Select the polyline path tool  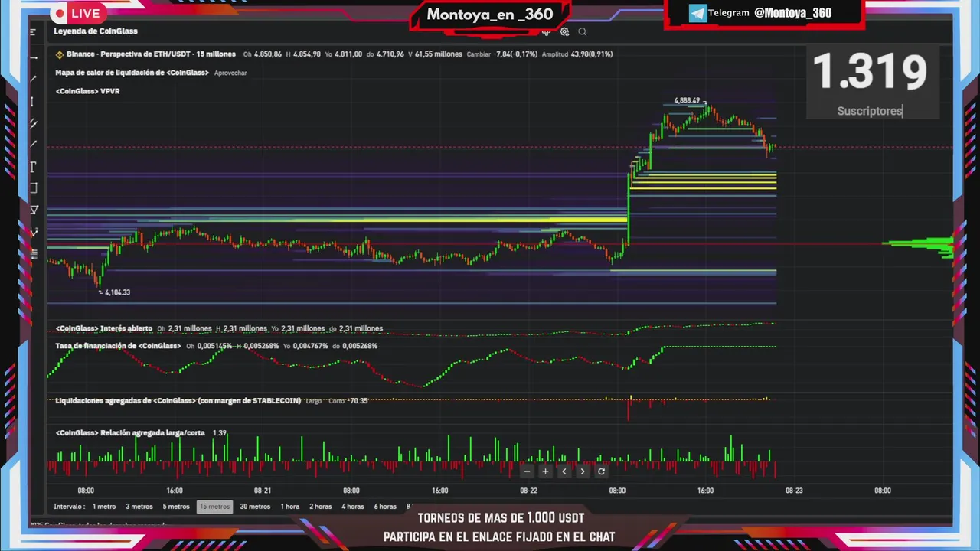point(33,231)
